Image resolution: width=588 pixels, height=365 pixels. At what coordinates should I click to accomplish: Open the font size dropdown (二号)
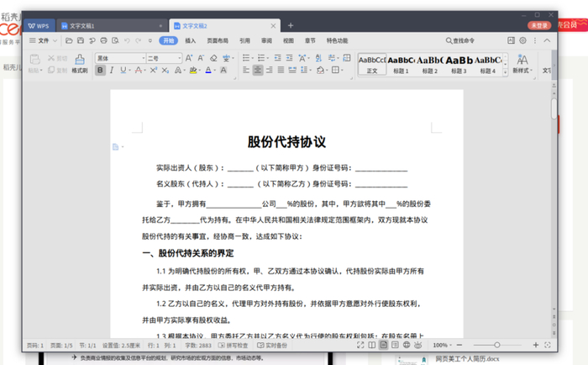coord(165,58)
